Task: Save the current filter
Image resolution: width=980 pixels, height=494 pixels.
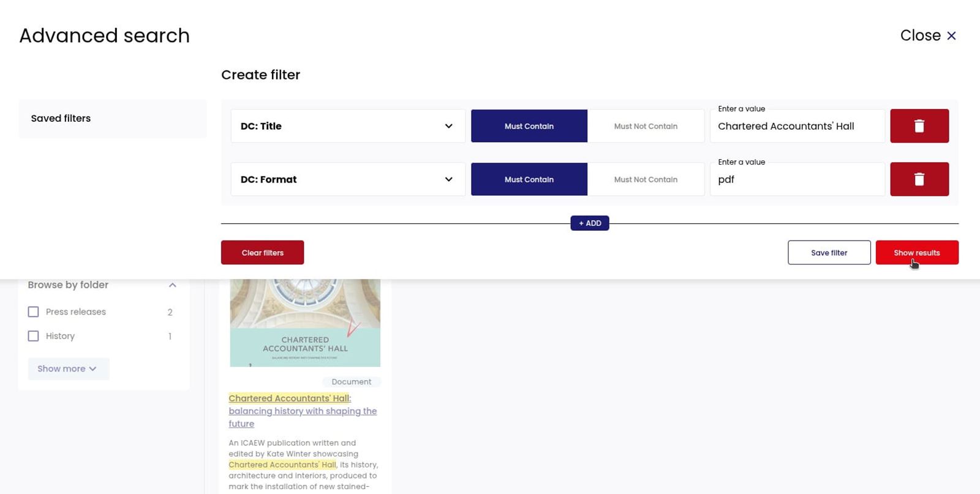Action: [x=829, y=252]
